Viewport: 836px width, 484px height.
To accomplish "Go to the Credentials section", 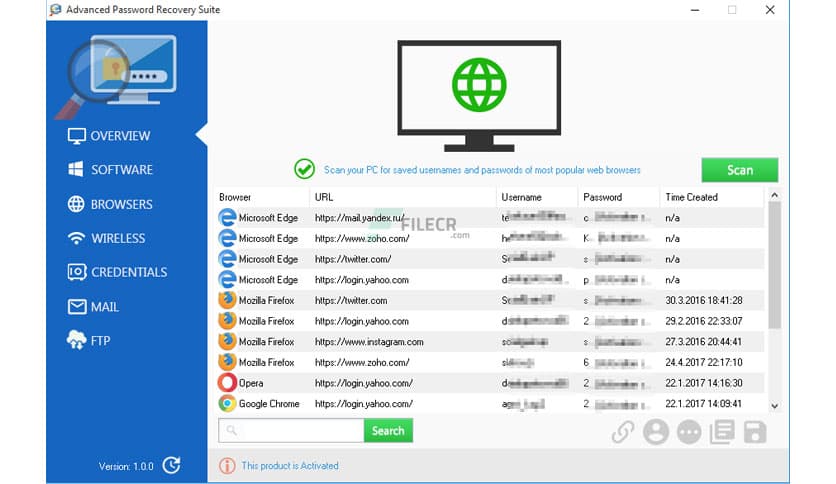I will click(x=117, y=272).
